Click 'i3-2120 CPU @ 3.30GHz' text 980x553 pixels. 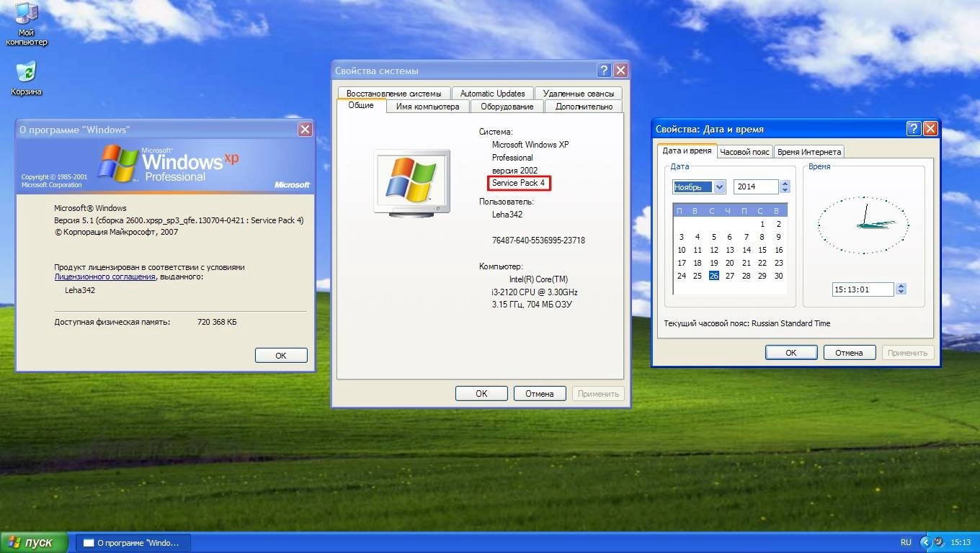[535, 292]
